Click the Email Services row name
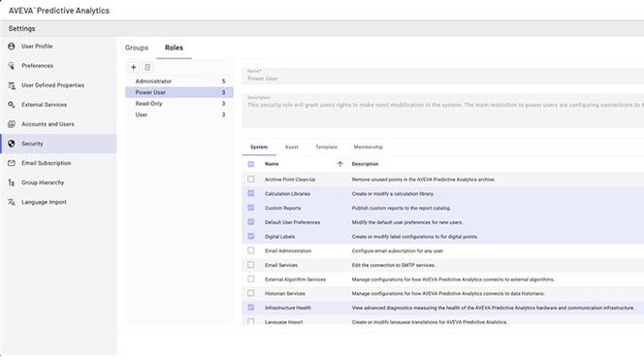The image size is (644, 362). 281,266
